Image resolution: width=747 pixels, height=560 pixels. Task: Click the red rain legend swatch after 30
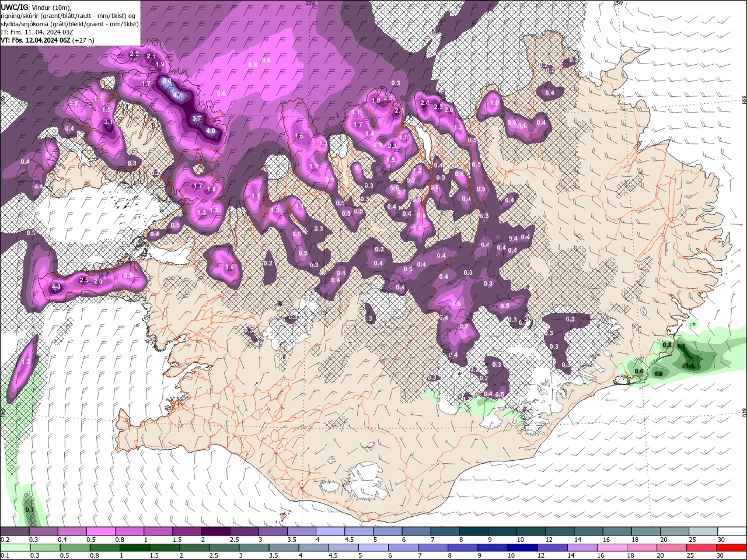point(732,547)
